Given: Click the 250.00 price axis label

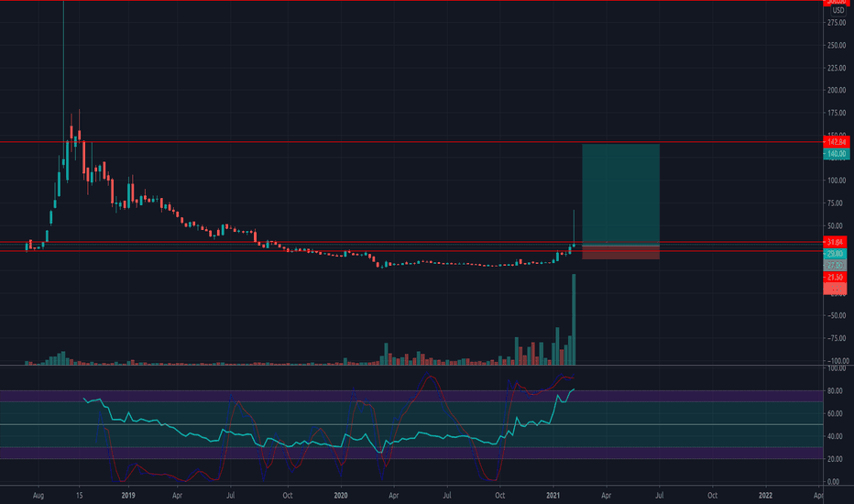Looking at the screenshot, I should [837, 45].
